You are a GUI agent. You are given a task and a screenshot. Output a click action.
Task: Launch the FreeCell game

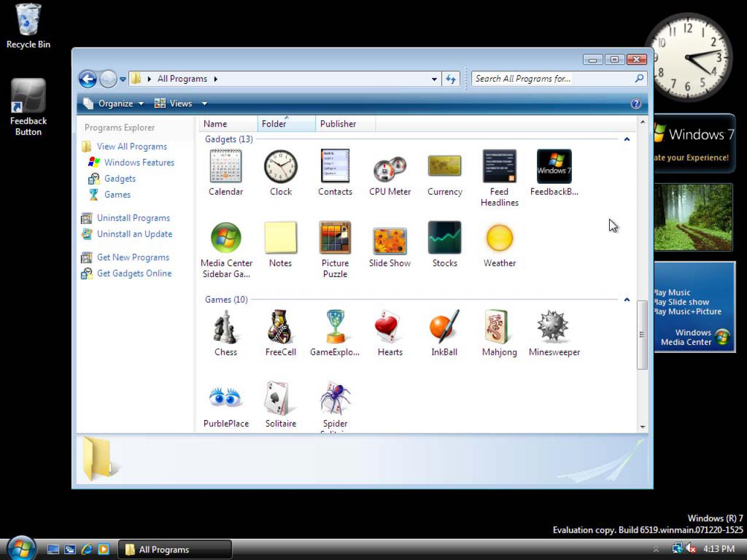[x=281, y=333]
